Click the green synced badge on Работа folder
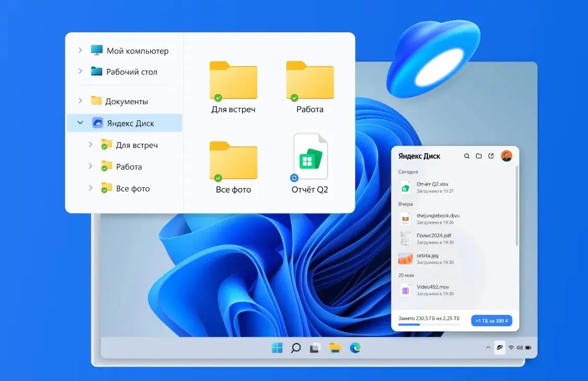 294,98
